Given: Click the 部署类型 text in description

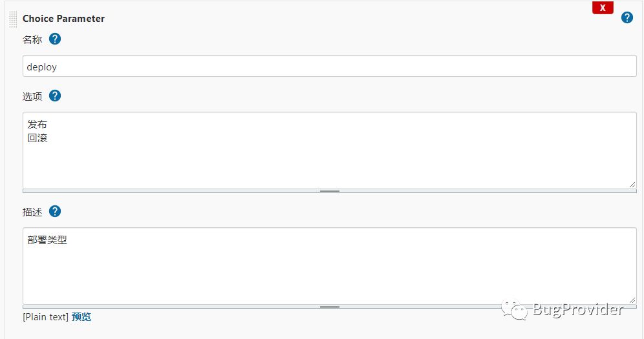Looking at the screenshot, I should [x=47, y=240].
